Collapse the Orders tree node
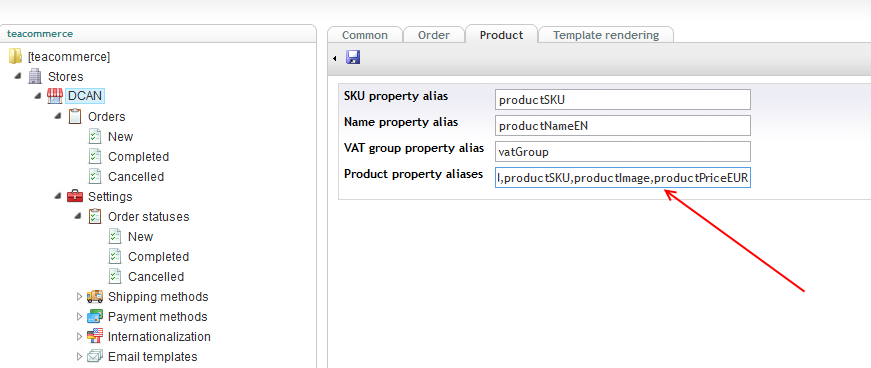 (x=58, y=117)
